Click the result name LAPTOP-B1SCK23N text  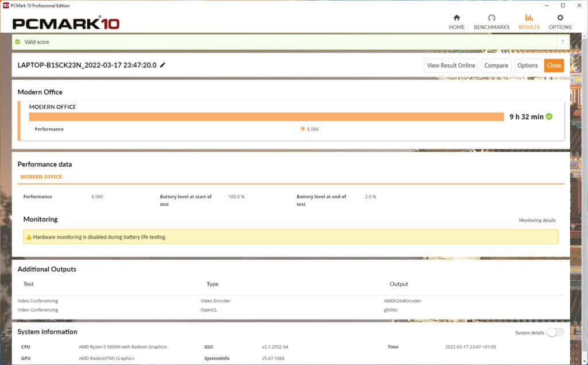click(87, 65)
